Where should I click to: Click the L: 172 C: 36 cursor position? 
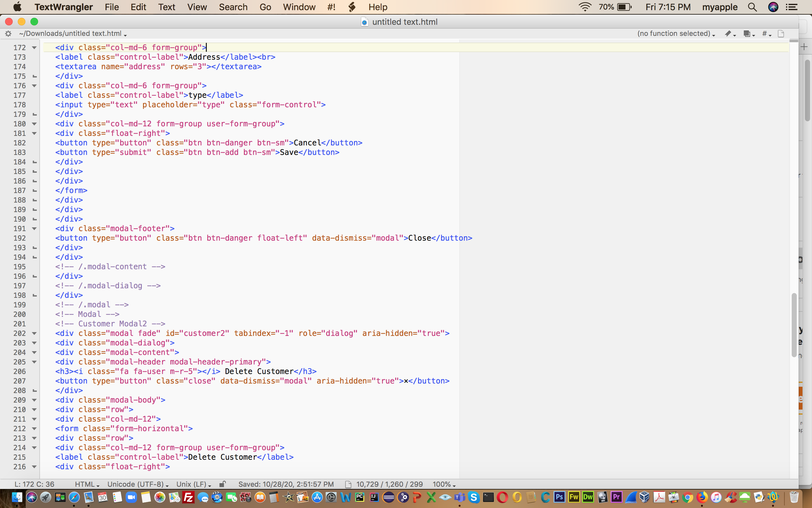[x=34, y=484]
